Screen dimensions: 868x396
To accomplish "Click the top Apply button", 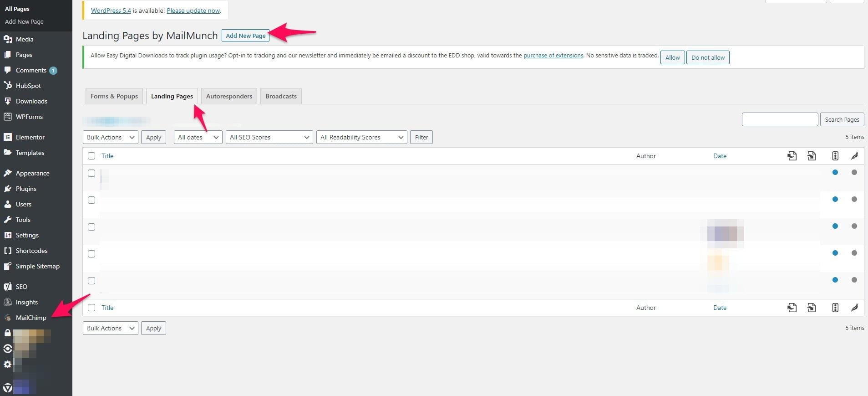I will coord(153,137).
